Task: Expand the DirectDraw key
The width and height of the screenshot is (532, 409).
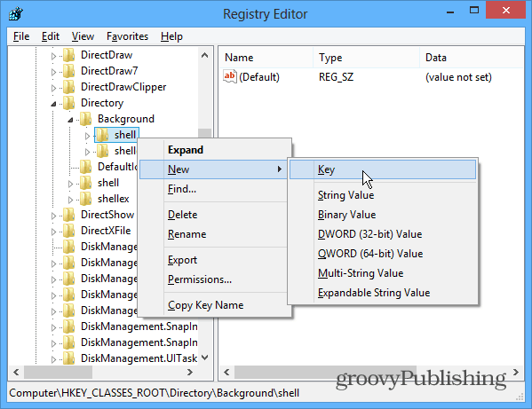Action: pos(53,56)
